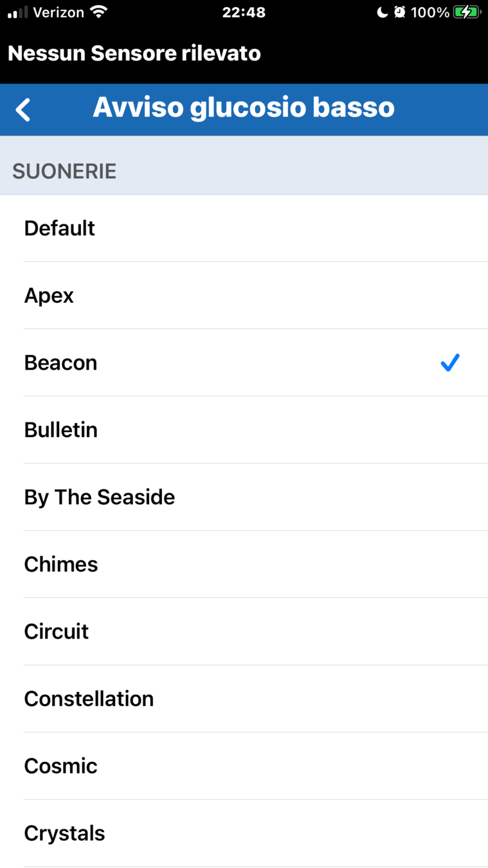Tap the Wi-Fi icon in status bar
This screenshot has width=488, height=868.
[x=98, y=12]
